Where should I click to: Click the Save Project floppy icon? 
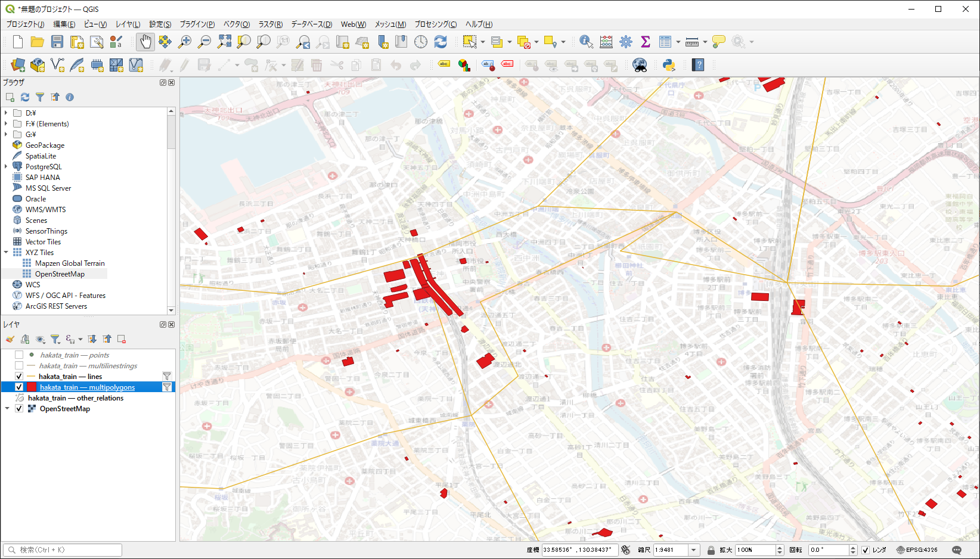(x=57, y=42)
